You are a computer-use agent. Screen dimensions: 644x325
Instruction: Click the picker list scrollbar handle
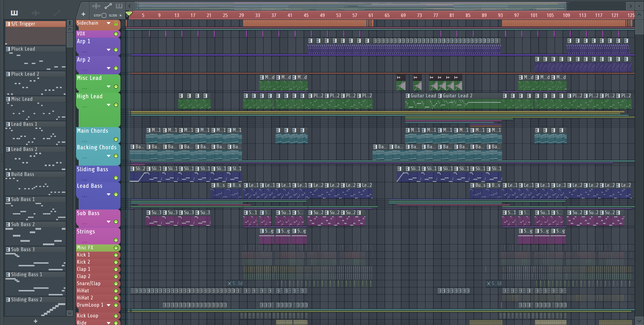(x=70, y=40)
